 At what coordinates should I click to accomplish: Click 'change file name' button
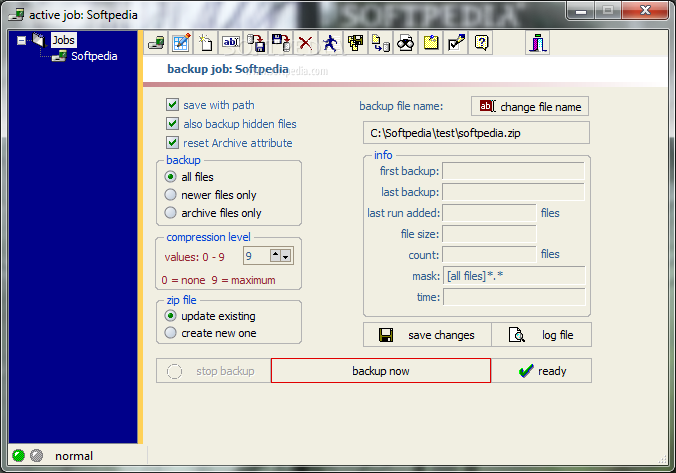(x=530, y=107)
